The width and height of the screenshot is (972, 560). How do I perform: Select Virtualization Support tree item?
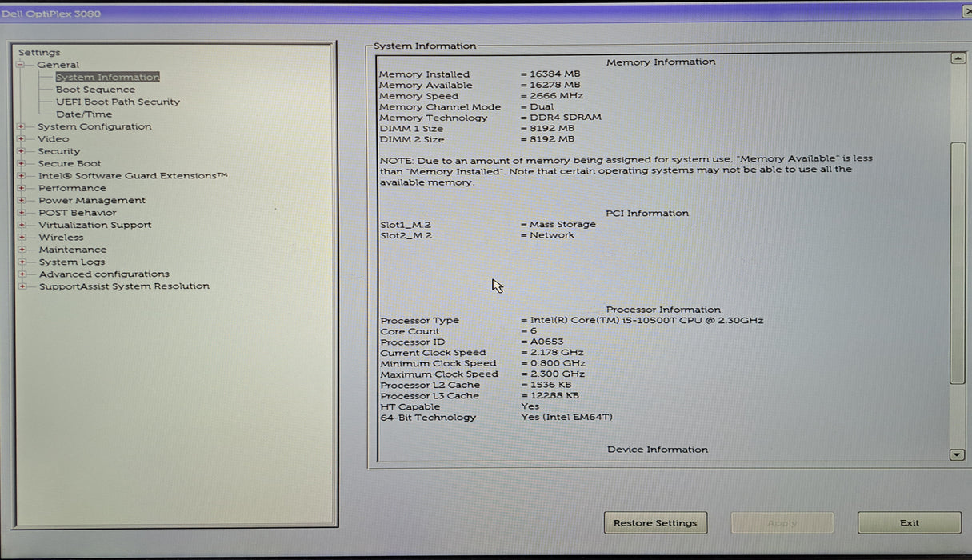click(x=94, y=225)
